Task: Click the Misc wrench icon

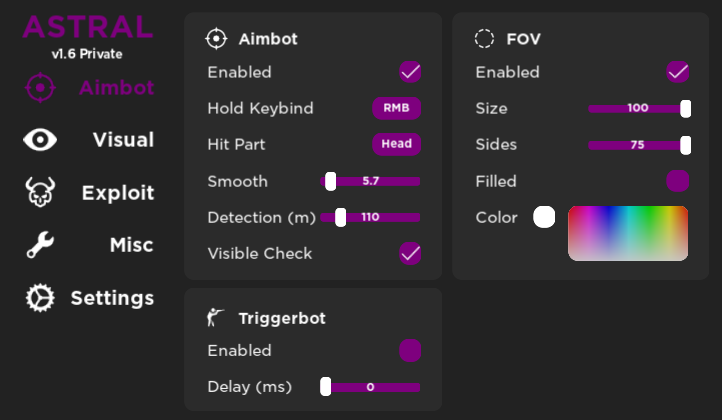Action: 40,245
